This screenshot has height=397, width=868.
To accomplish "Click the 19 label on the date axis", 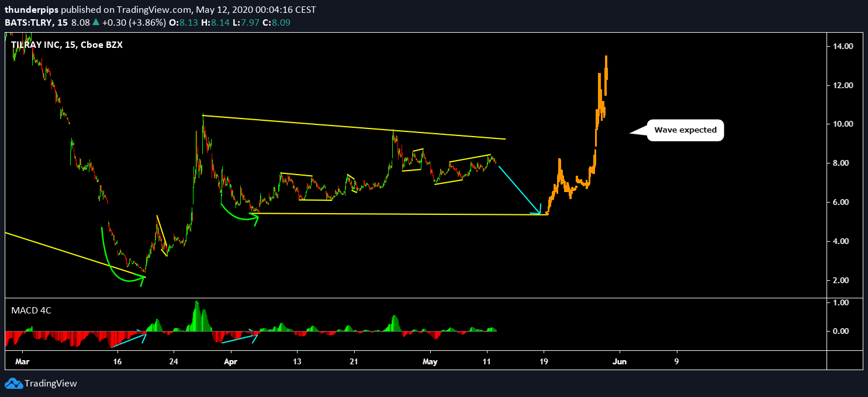I will click(544, 361).
